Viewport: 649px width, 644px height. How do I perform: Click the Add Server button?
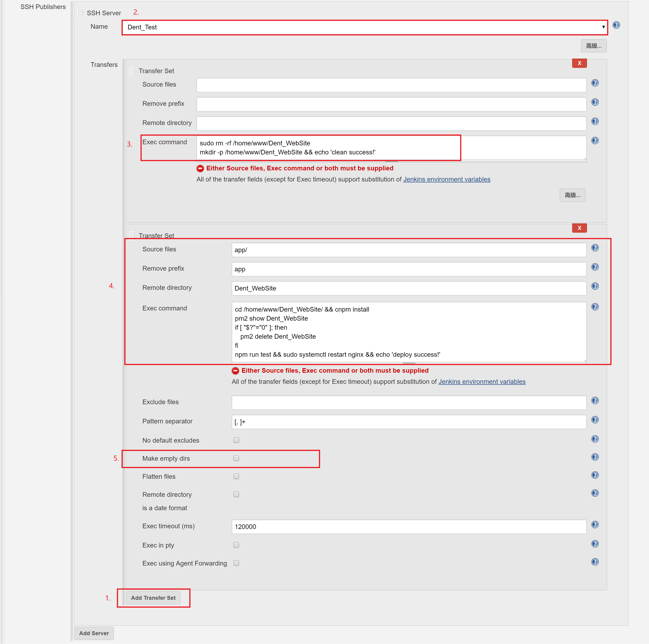pos(94,633)
